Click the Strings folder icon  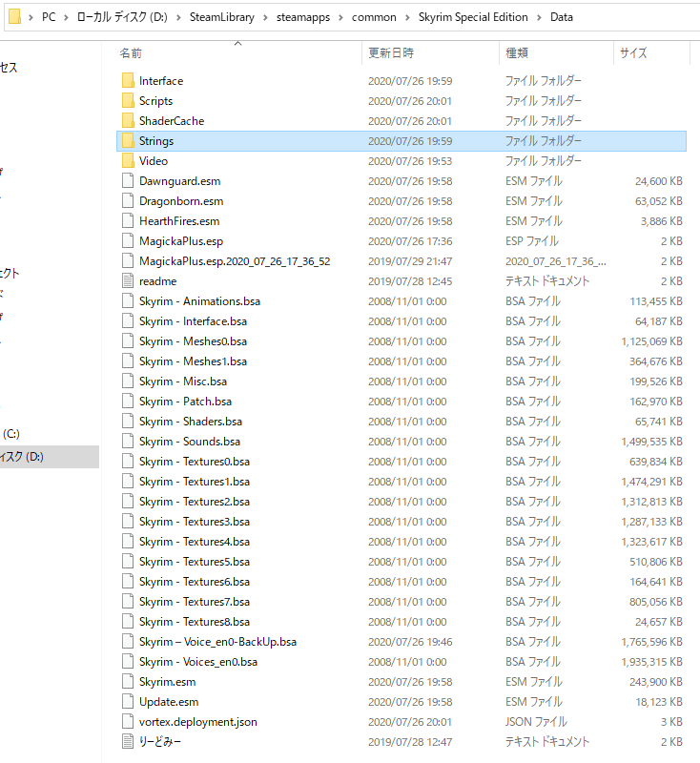pyautogui.click(x=128, y=140)
